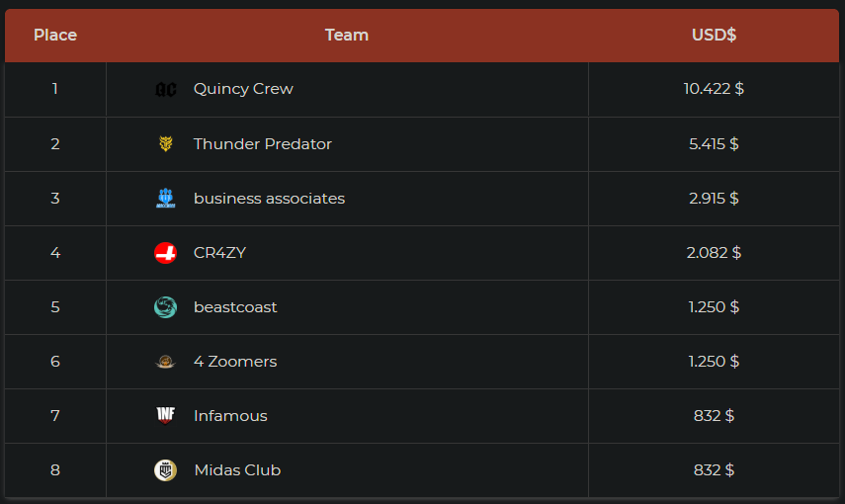Click the business associates team logo
The width and height of the screenshot is (845, 504).
pyautogui.click(x=166, y=199)
